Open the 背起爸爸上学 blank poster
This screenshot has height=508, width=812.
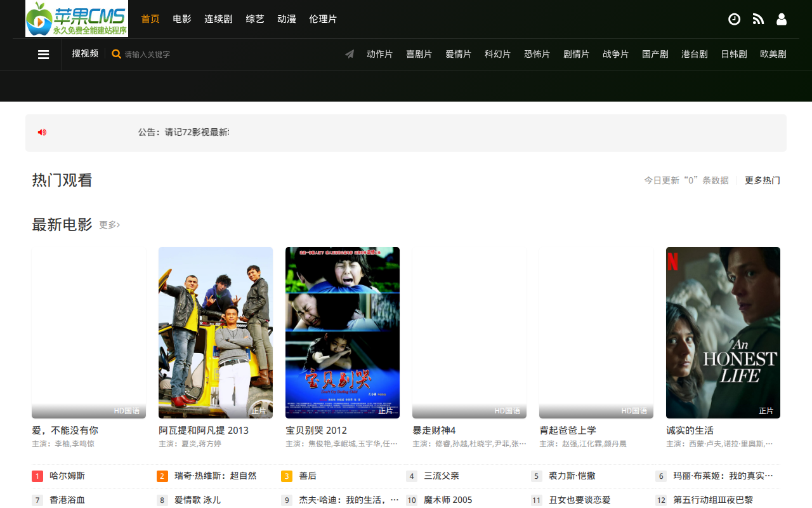(596, 333)
